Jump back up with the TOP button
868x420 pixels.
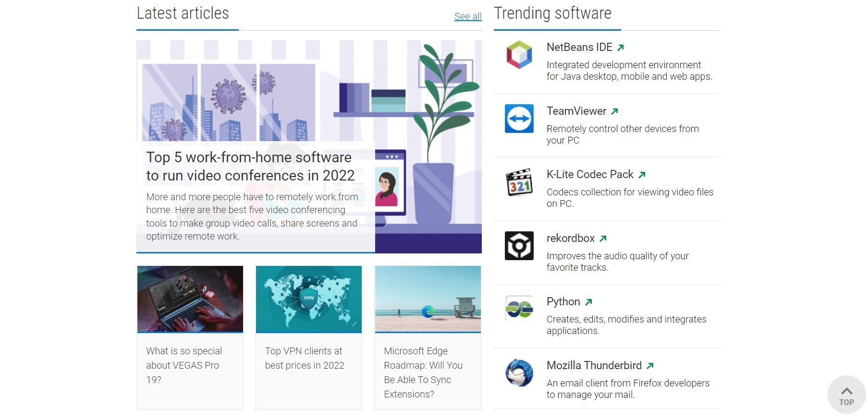[846, 395]
